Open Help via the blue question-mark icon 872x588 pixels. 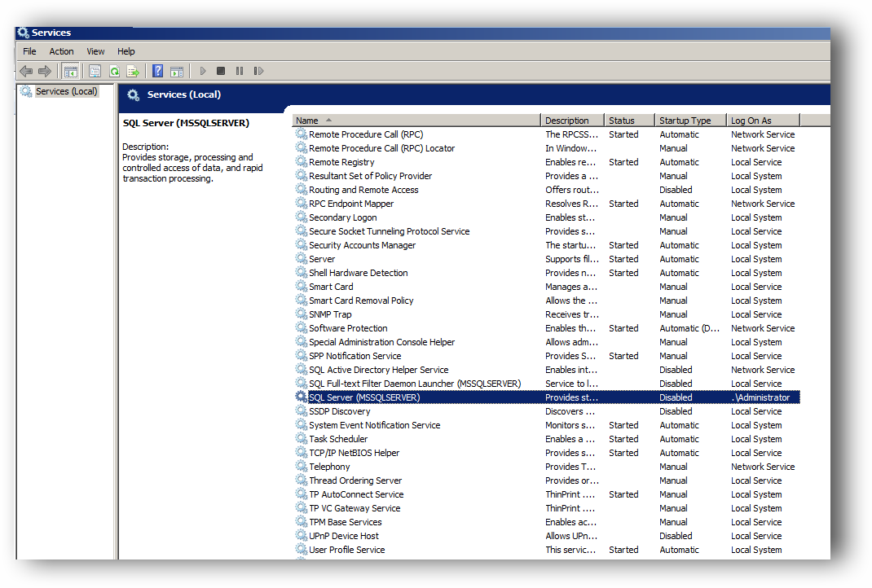click(158, 71)
